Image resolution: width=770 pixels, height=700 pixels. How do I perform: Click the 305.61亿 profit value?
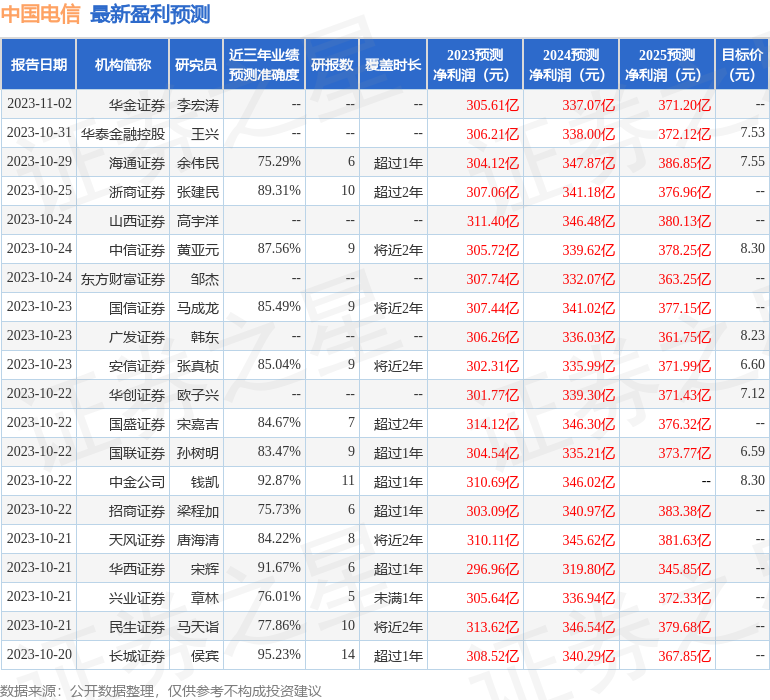493,105
